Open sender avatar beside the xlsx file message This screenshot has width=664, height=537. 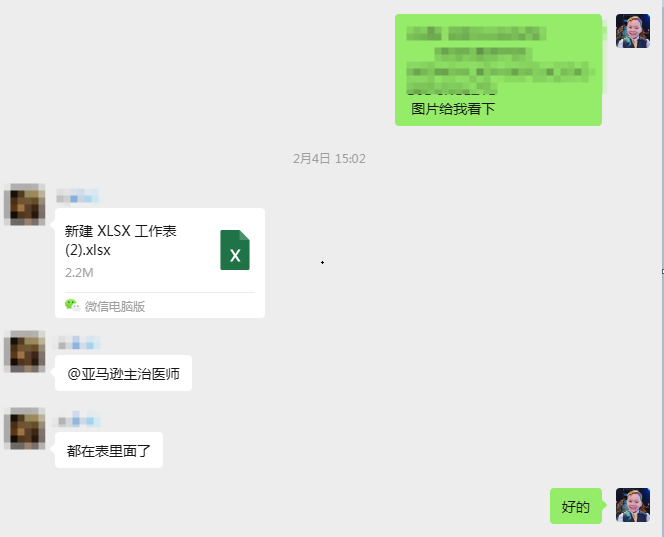tap(25, 204)
